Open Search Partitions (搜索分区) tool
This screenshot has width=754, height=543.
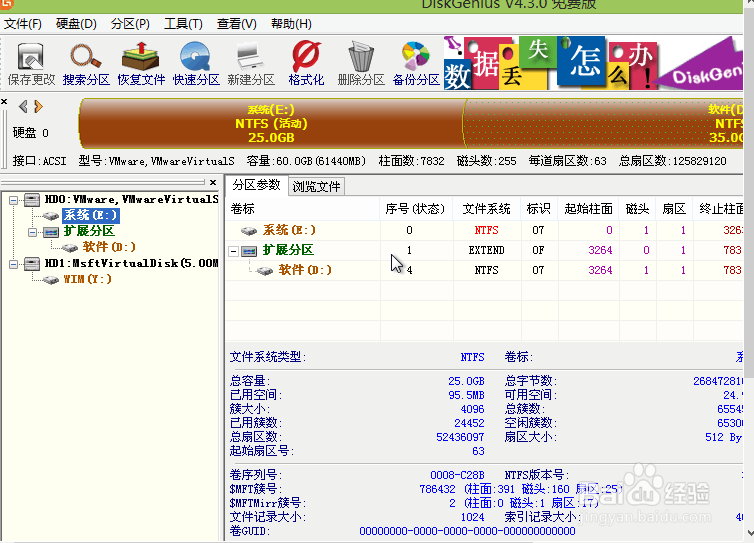pyautogui.click(x=86, y=64)
